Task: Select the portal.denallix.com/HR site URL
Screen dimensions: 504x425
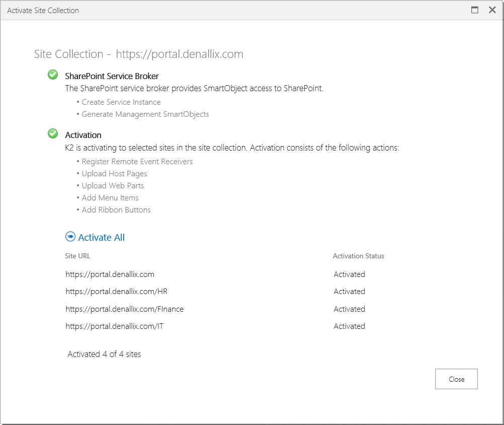Action: tap(113, 292)
